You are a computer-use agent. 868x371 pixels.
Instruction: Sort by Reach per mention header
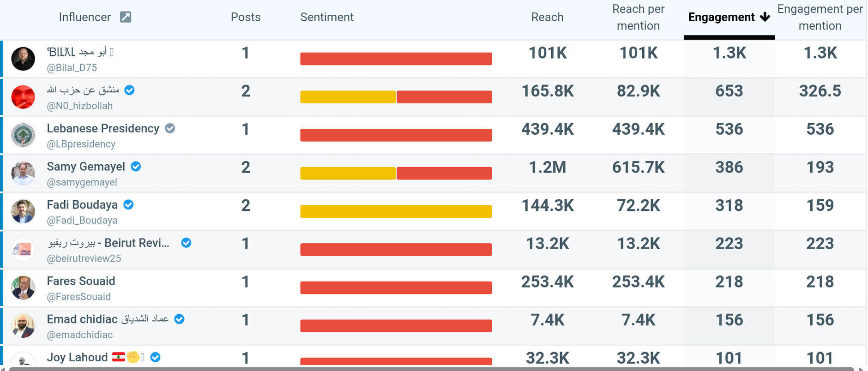(x=638, y=17)
